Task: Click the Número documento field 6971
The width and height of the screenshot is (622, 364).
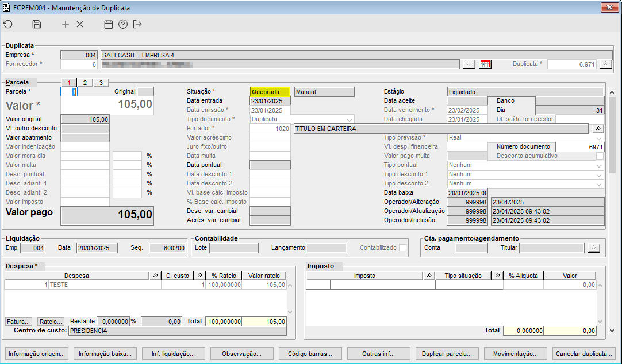Action: pos(579,147)
